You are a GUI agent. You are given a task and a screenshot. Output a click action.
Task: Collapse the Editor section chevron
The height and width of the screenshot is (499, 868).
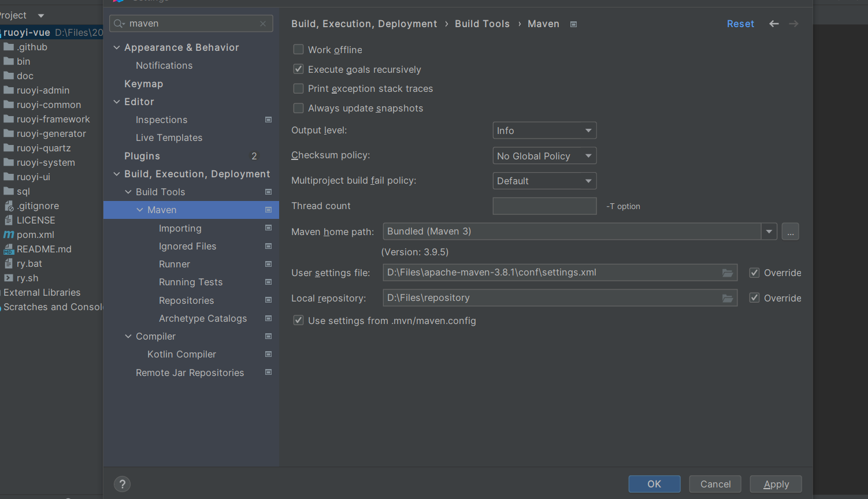click(117, 102)
